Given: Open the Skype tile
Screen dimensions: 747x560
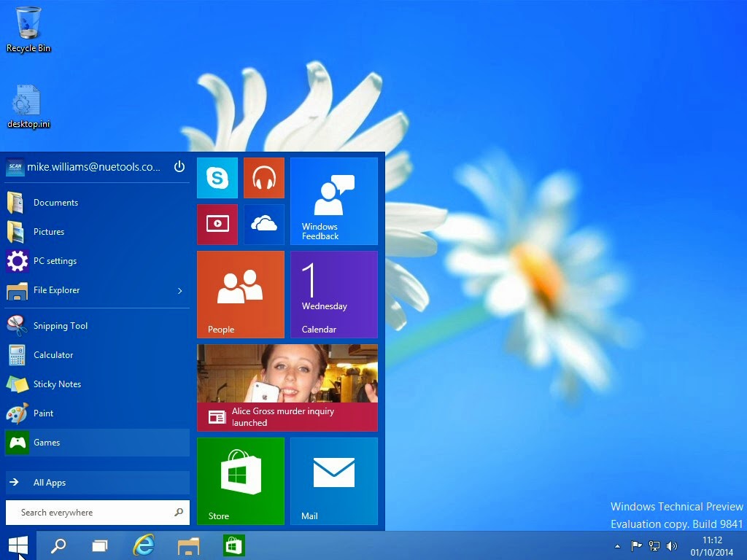Looking at the screenshot, I should (217, 177).
